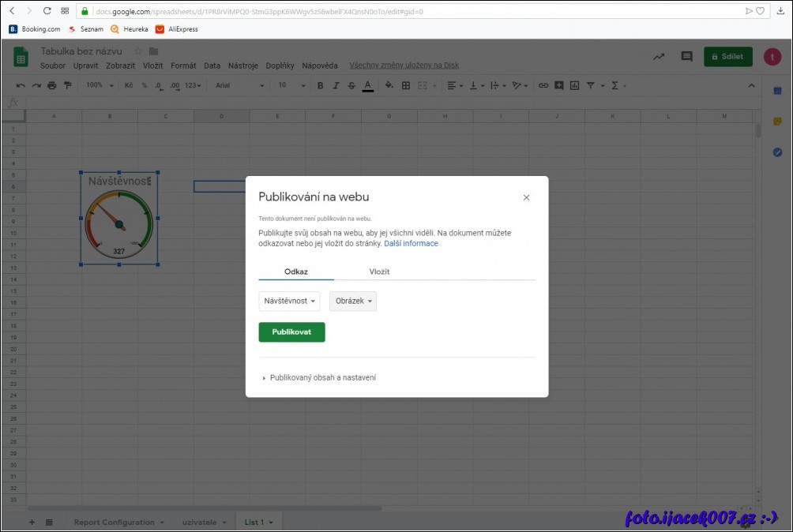Open the comments icon beside Sdílet
Image resolution: width=793 pixels, height=532 pixels.
pos(686,57)
